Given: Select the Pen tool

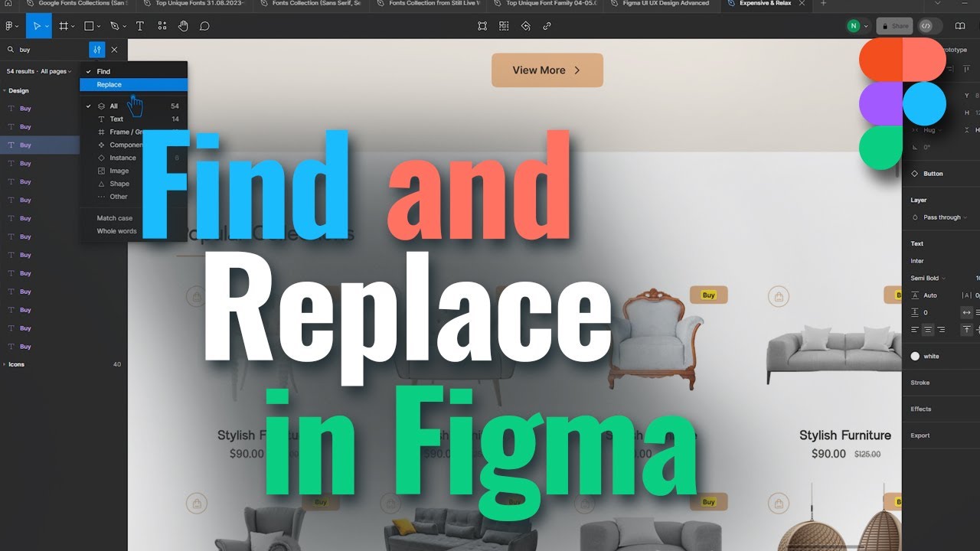Looking at the screenshot, I should click(114, 26).
